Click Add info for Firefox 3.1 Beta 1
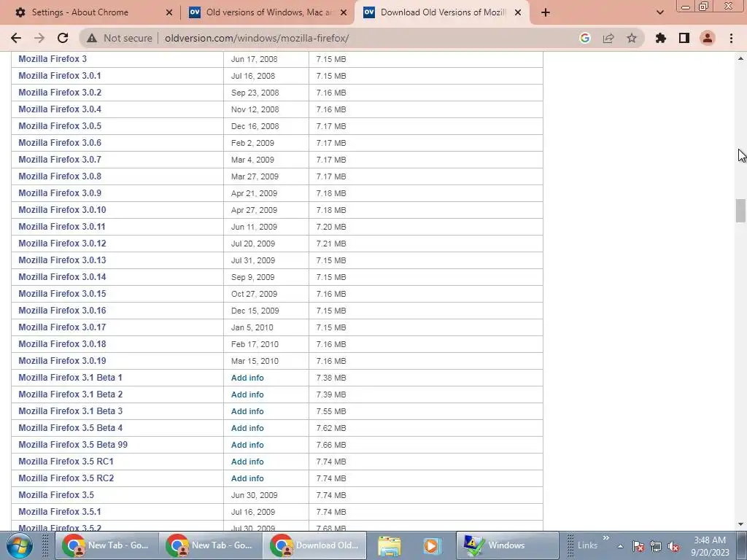The height and width of the screenshot is (560, 747). point(247,378)
